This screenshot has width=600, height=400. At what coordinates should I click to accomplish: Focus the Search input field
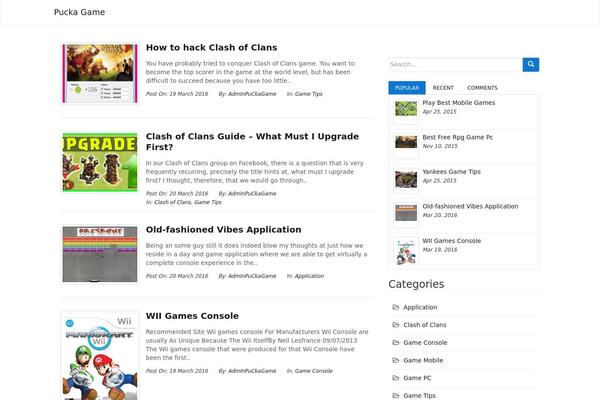tap(455, 64)
